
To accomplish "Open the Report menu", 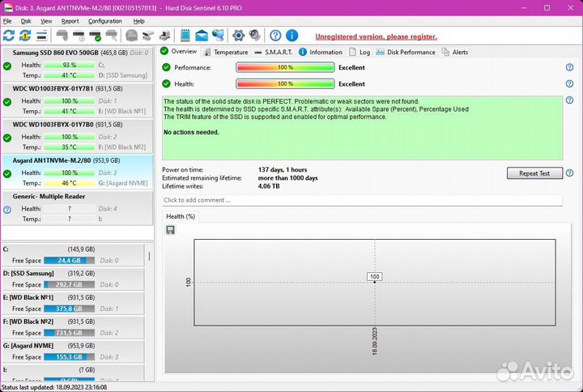I will click(70, 21).
